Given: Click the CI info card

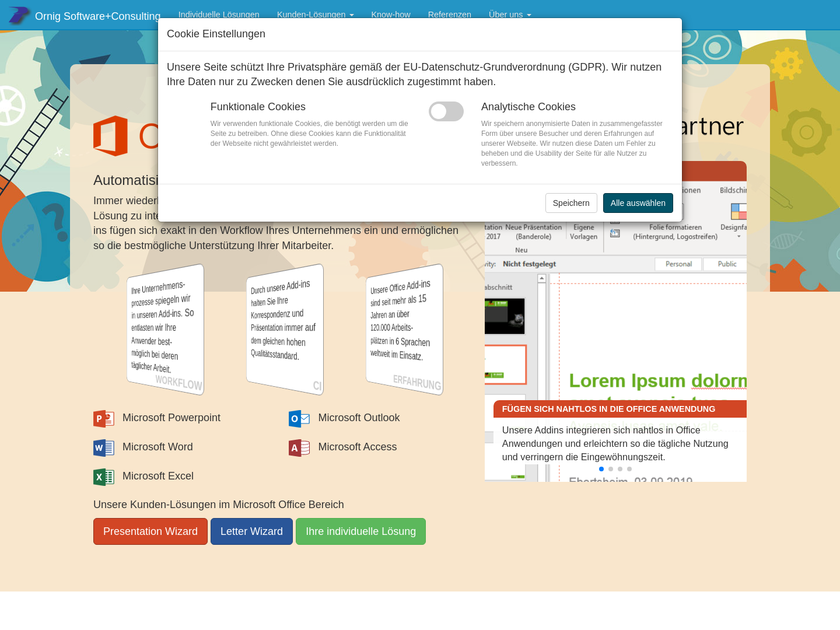Looking at the screenshot, I should (285, 330).
